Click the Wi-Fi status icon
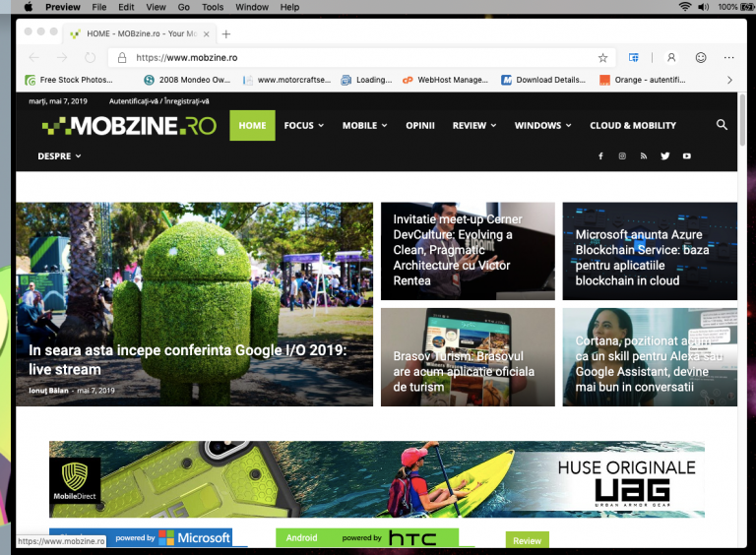 (x=685, y=7)
